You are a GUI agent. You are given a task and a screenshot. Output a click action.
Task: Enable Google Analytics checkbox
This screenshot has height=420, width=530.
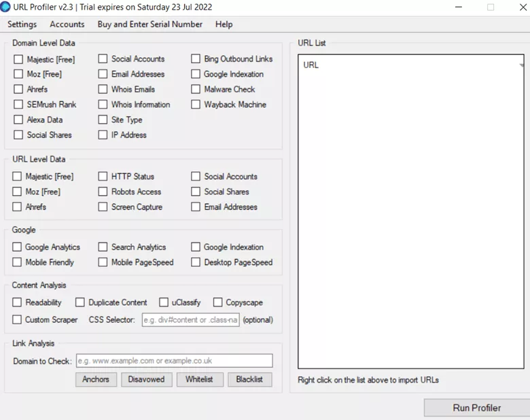(x=17, y=247)
